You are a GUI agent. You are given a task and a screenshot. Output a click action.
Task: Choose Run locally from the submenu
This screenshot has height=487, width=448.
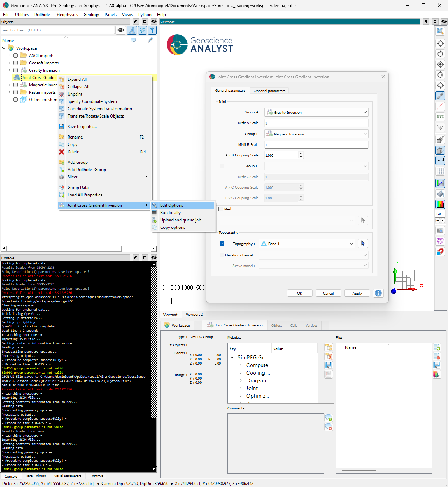[170, 213]
